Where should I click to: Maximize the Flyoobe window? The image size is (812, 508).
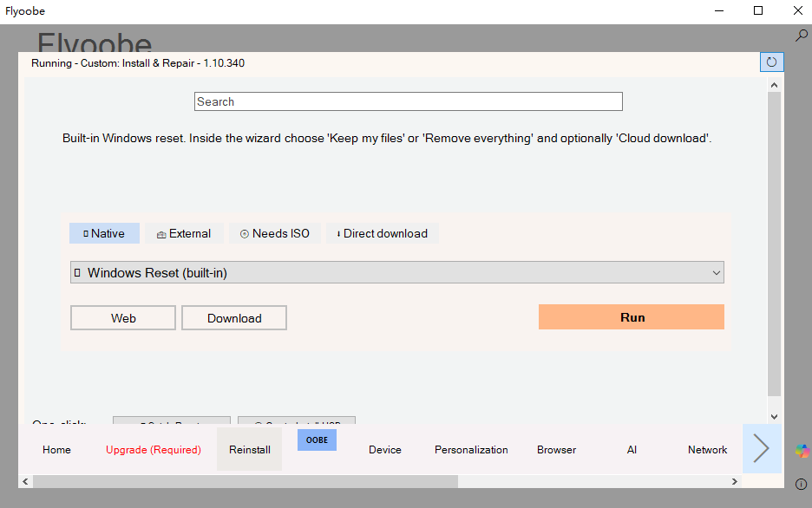click(758, 11)
